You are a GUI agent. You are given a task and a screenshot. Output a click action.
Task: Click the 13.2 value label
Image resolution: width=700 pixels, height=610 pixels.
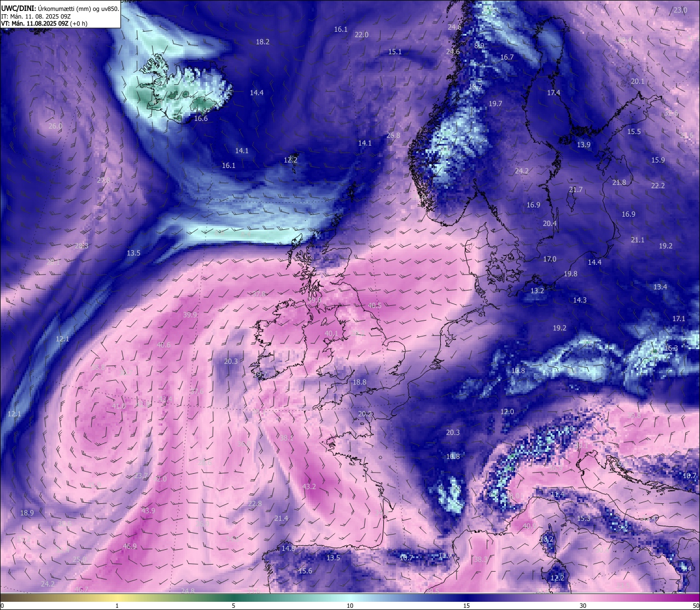(x=537, y=291)
